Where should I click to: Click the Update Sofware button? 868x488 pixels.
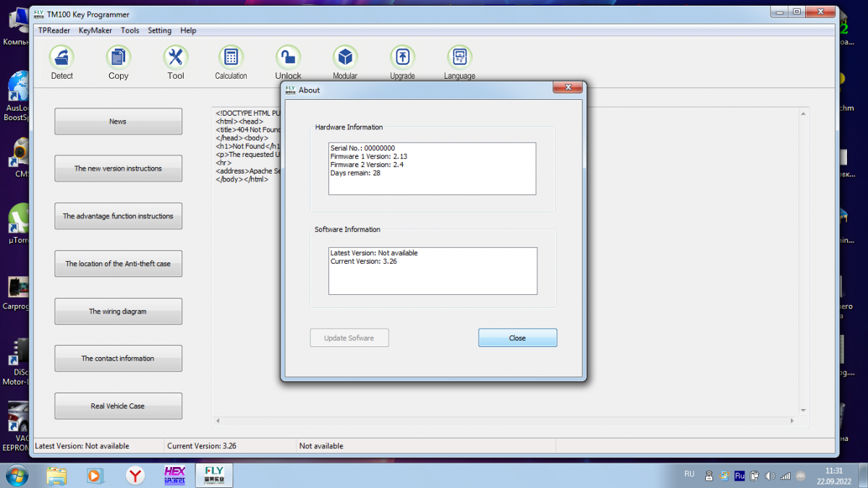(x=349, y=338)
